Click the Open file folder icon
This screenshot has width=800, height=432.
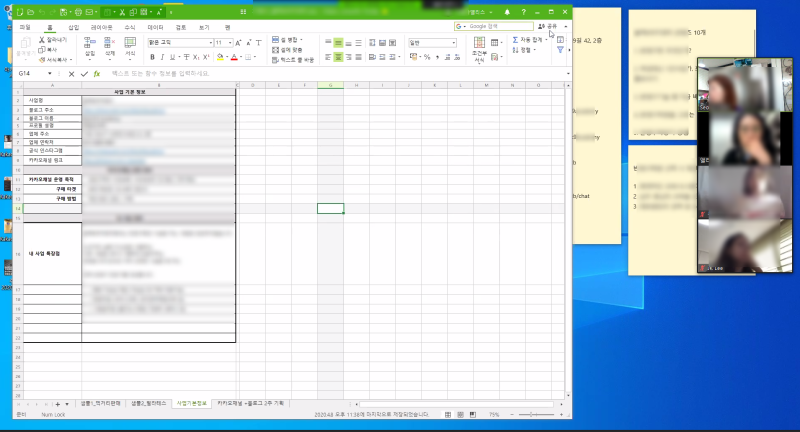coord(31,12)
